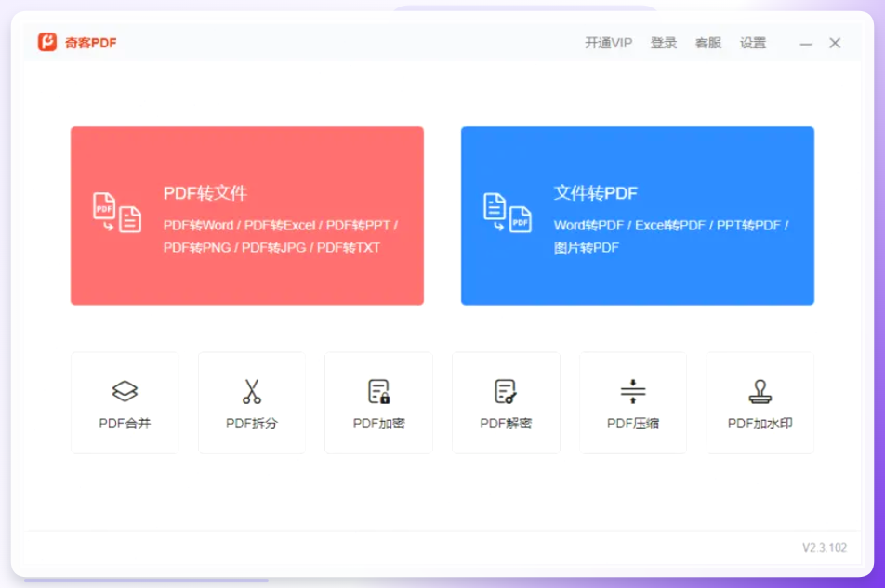Select the PDF压缩 compress icon
This screenshot has width=885, height=588.
click(633, 391)
